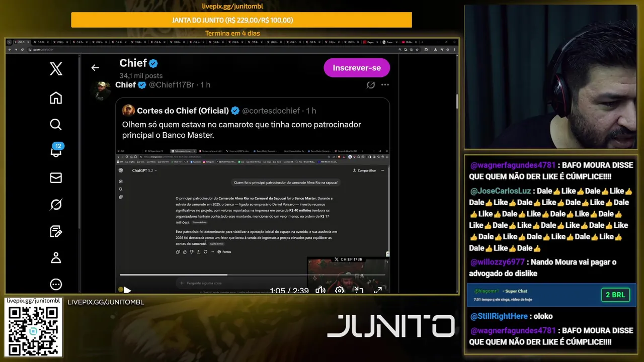Click @StillRightHere chat username

tap(499, 316)
